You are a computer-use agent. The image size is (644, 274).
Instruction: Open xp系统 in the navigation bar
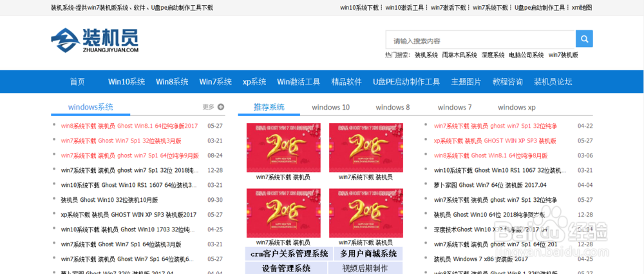click(254, 81)
